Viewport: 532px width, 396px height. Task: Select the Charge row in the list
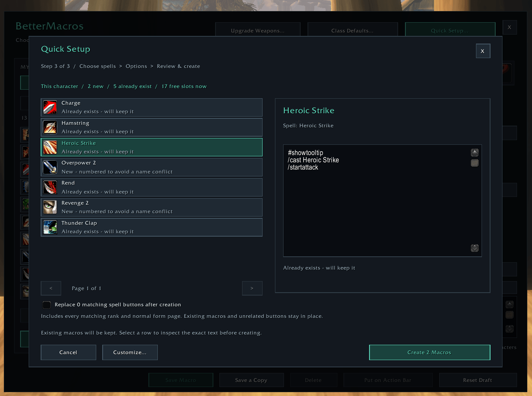(x=152, y=107)
